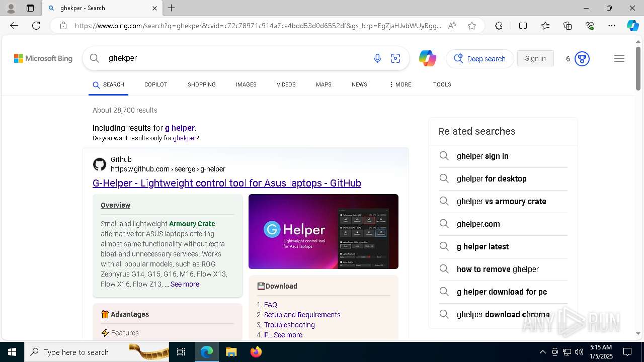
Task: Select related search 'ghelper sign in'
Action: [x=503, y=156]
